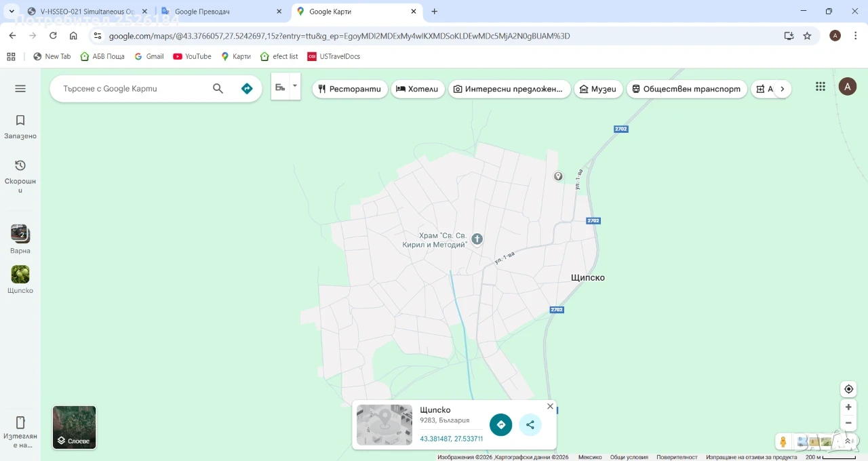The image size is (868, 461).
Task: Show more category chips with arrow
Action: coord(782,89)
